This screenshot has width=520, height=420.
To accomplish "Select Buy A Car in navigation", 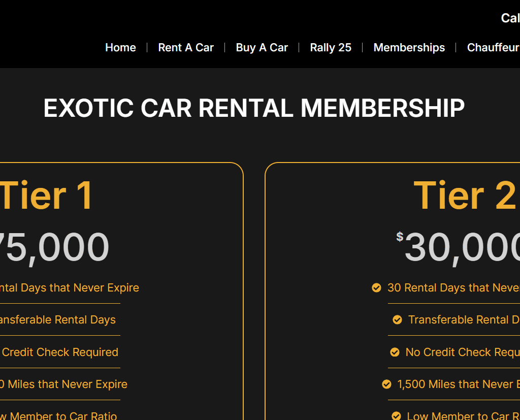I will pos(262,48).
